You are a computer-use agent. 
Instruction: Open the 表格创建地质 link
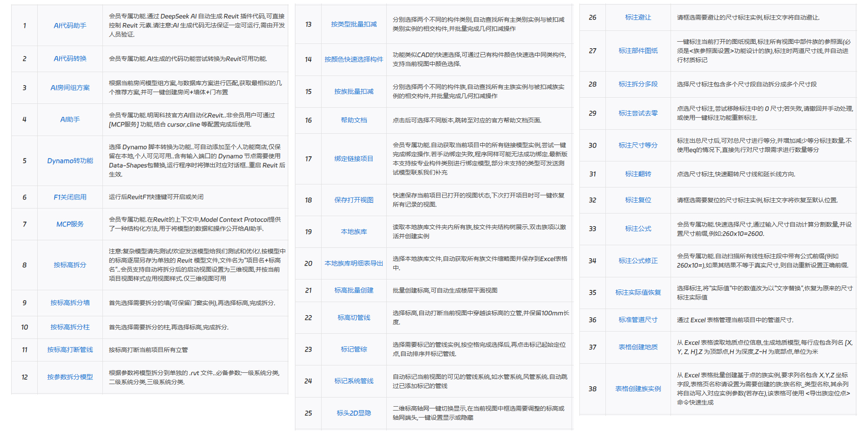pos(638,347)
